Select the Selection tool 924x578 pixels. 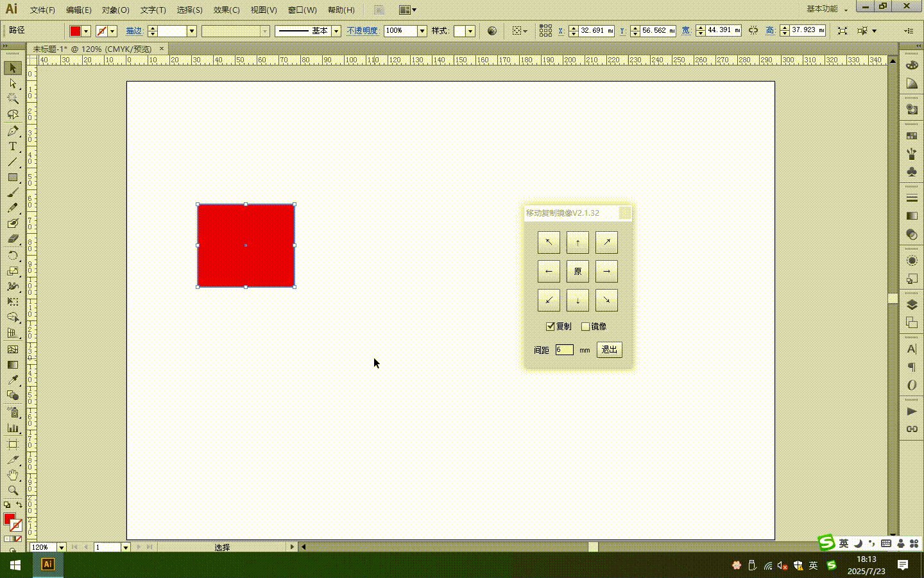point(13,68)
